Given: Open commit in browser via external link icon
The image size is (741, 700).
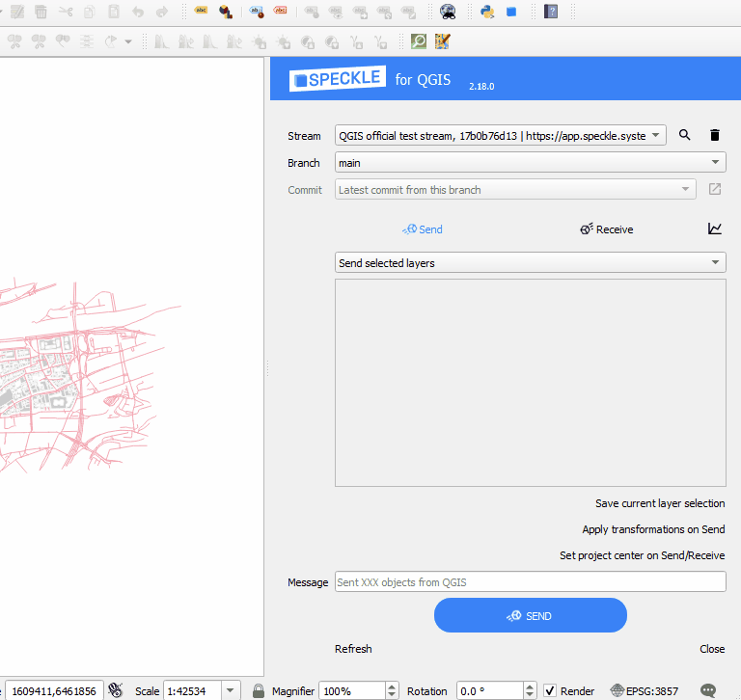Looking at the screenshot, I should (x=715, y=189).
